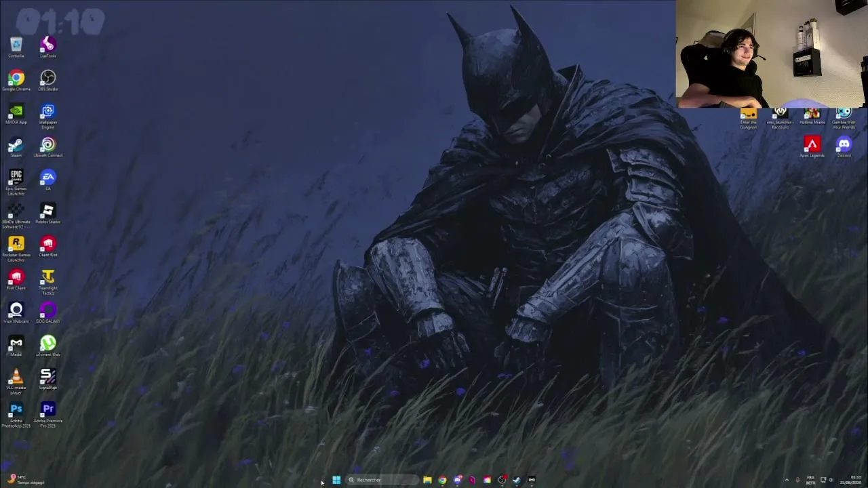The image size is (868, 488).
Task: Open Discord from the taskbar
Action: (x=457, y=480)
